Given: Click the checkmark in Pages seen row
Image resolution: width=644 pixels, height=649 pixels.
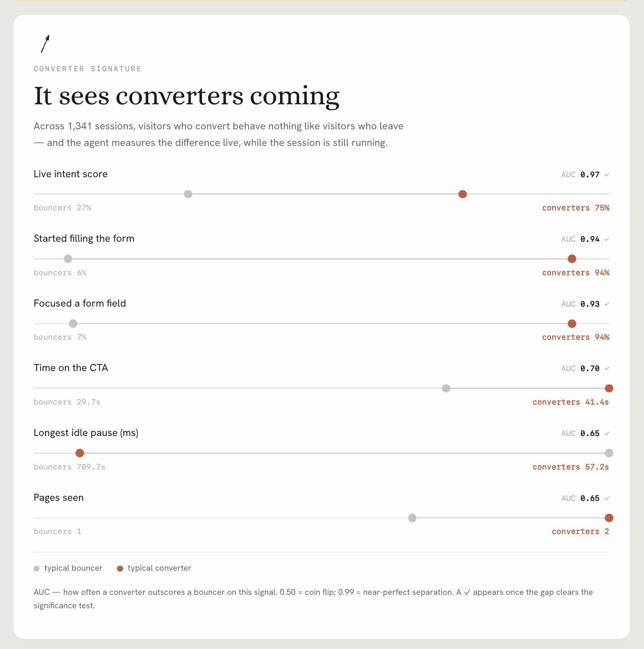Looking at the screenshot, I should click(x=606, y=499).
